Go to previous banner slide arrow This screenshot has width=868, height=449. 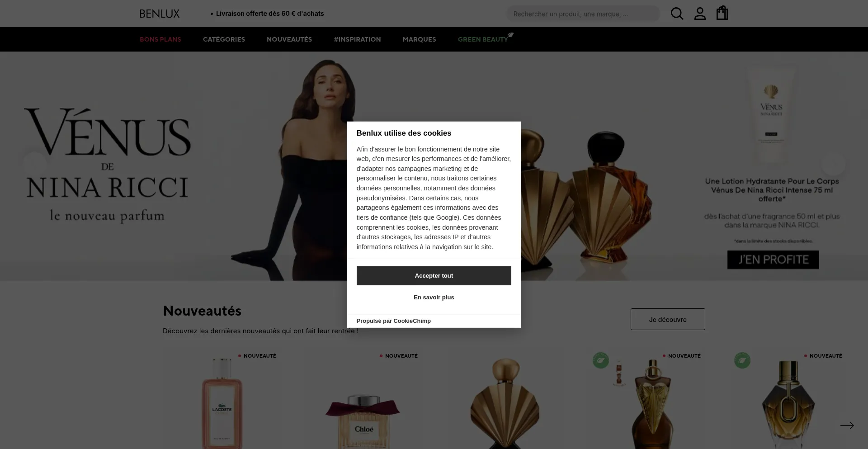coord(34,163)
